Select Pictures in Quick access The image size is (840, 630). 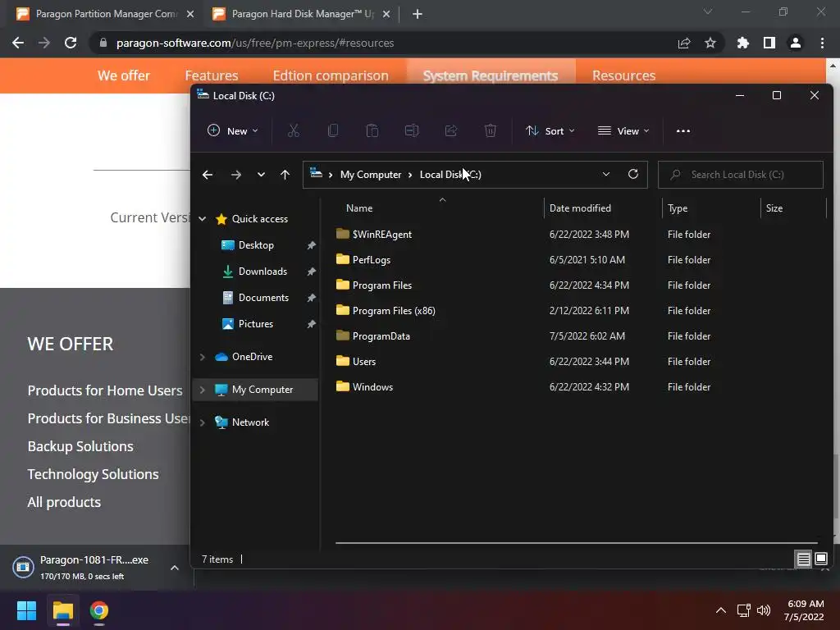click(x=258, y=324)
